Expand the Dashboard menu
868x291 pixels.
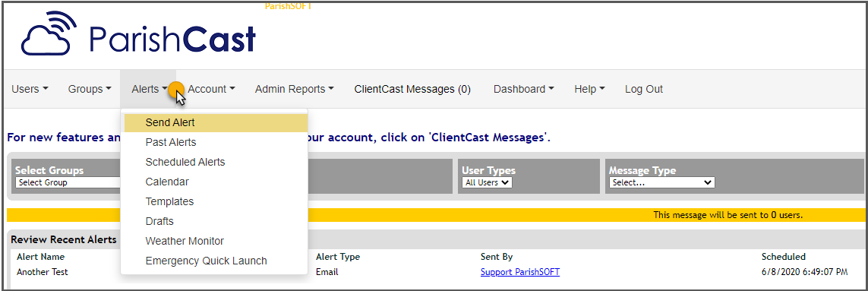(x=524, y=89)
